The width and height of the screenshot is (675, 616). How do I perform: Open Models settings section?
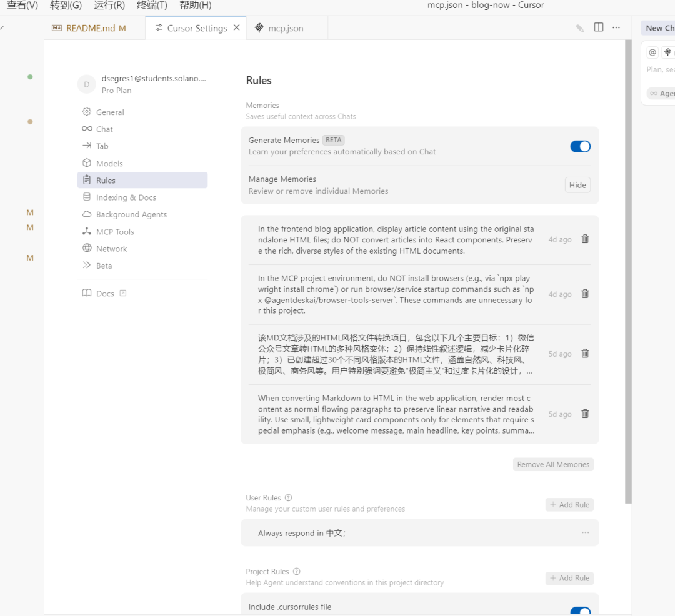click(x=142, y=163)
